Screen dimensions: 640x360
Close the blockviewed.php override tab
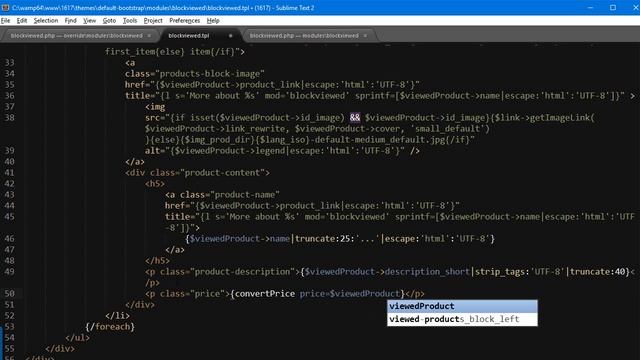click(149, 36)
